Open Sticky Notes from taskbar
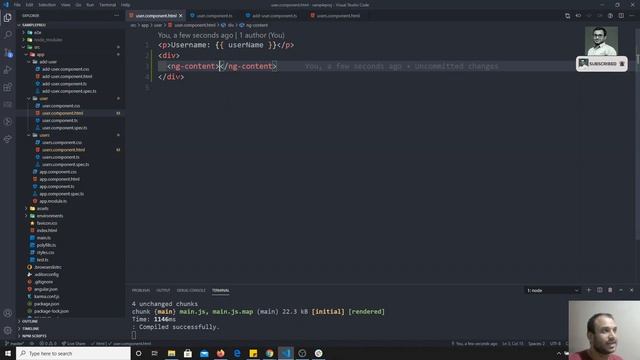The height and width of the screenshot is (360, 640). 253,353
